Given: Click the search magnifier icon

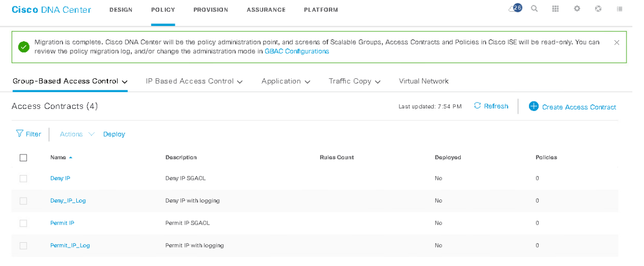Looking at the screenshot, I should (x=534, y=9).
